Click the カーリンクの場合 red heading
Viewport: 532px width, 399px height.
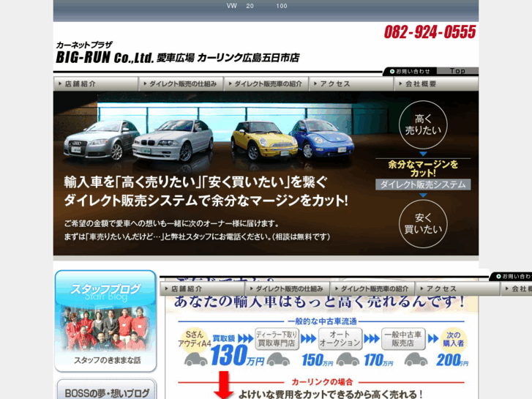[x=322, y=382]
